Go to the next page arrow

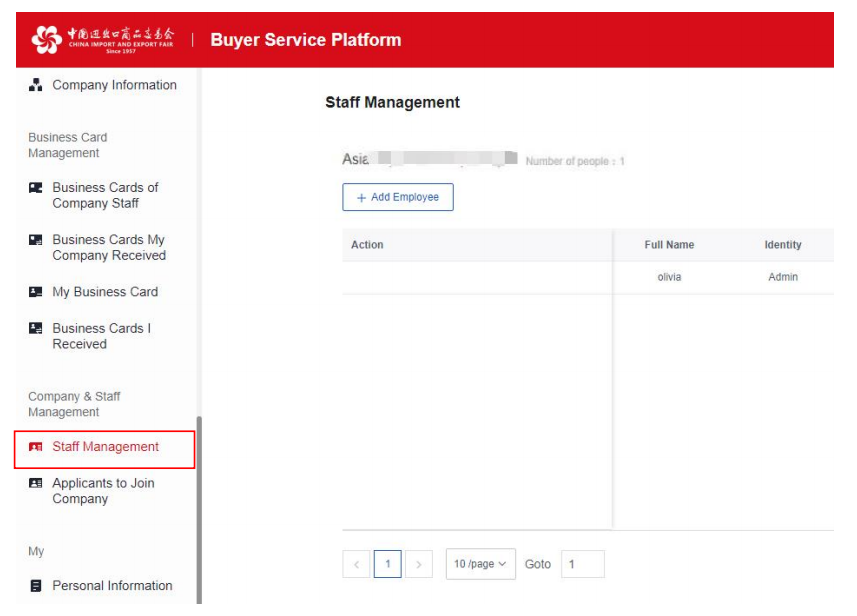point(419,565)
